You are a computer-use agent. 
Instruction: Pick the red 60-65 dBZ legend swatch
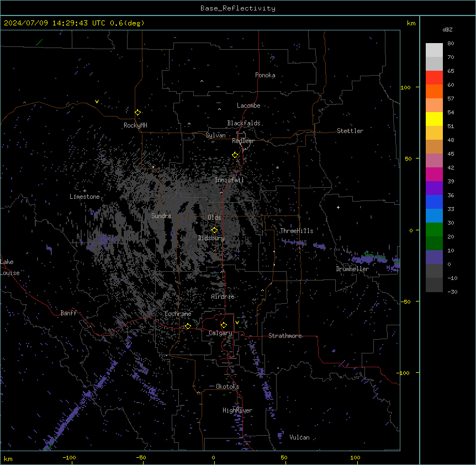click(x=434, y=78)
